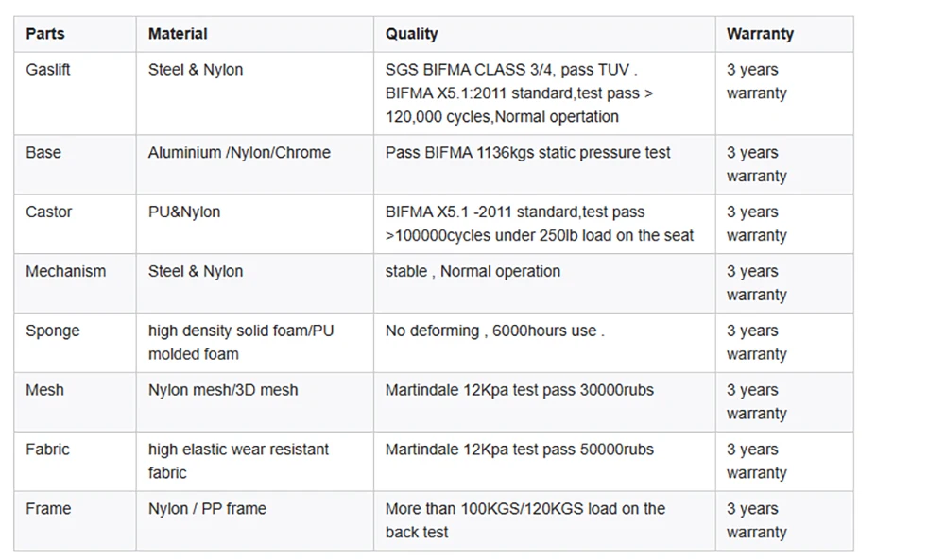Click Martindale 12Kpa test pass 50000rubs
The image size is (945, 560).
click(x=519, y=450)
